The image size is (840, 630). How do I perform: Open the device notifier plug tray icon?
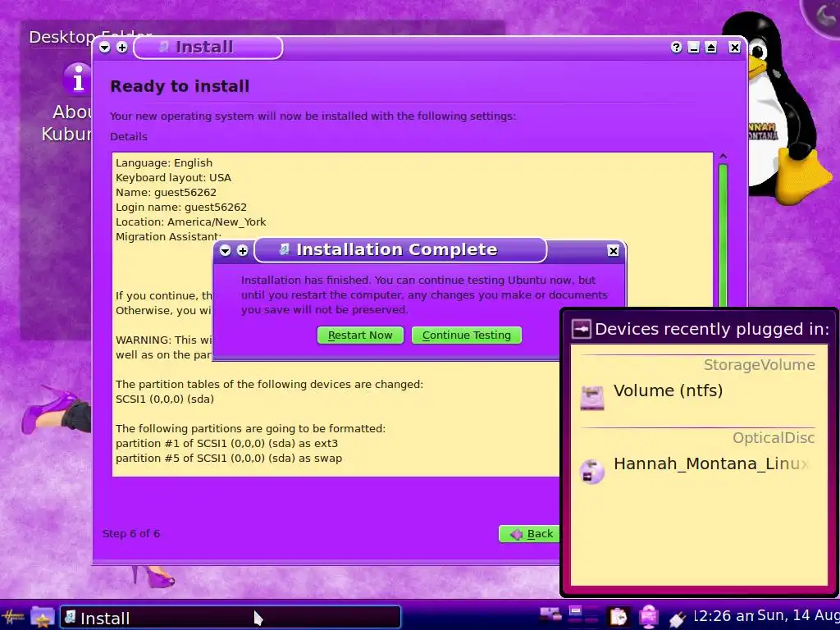(x=677, y=619)
